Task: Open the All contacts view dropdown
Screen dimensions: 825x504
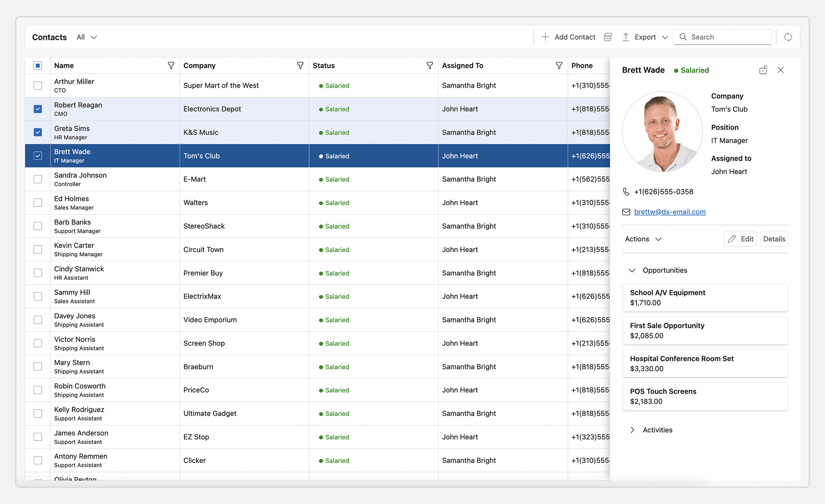Action: point(86,37)
